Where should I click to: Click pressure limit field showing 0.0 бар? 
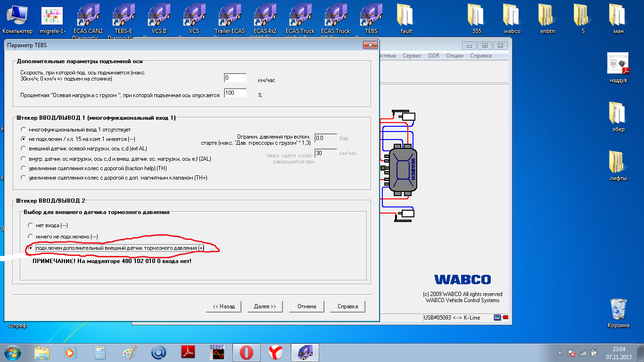(326, 138)
